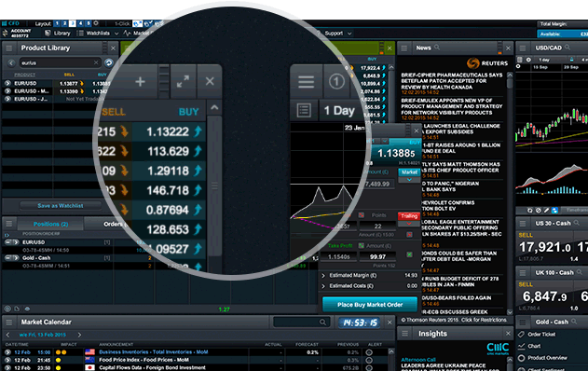Click the magnifier in Market Calendar search box

tap(322, 323)
